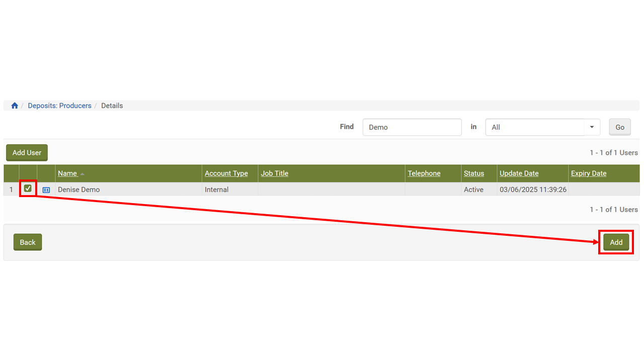The image size is (644, 362).
Task: Select the Denise Demo name cell
Action: pos(79,190)
